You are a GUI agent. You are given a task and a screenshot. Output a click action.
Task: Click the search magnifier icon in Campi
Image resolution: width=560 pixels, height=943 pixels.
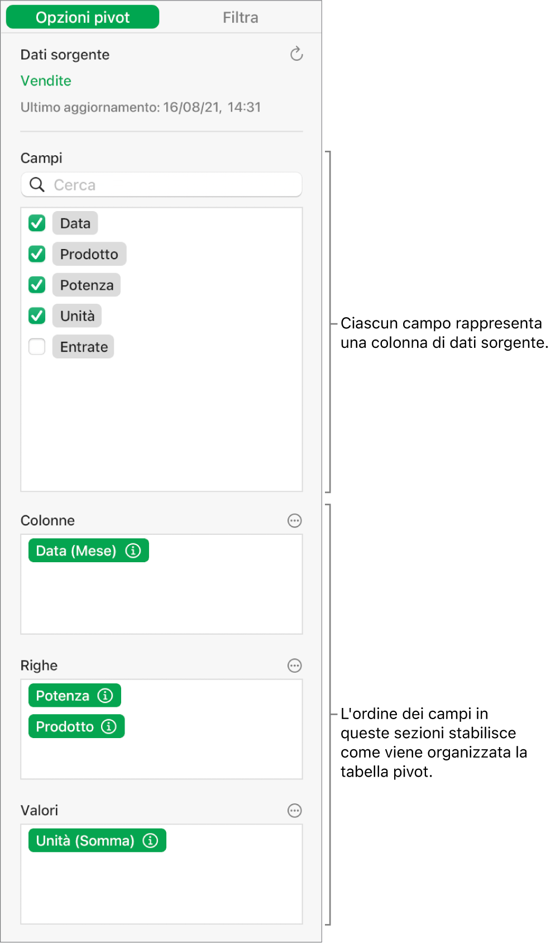pyautogui.click(x=37, y=185)
